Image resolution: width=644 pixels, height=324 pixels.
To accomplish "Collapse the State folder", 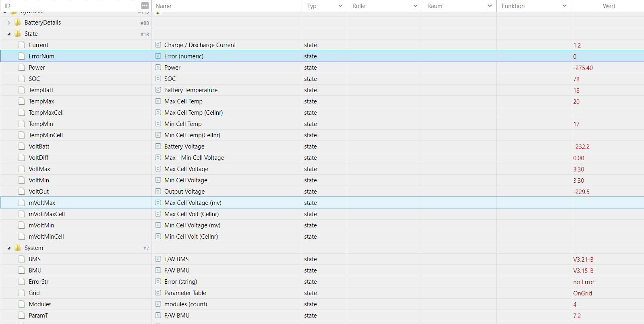I will coord(9,34).
